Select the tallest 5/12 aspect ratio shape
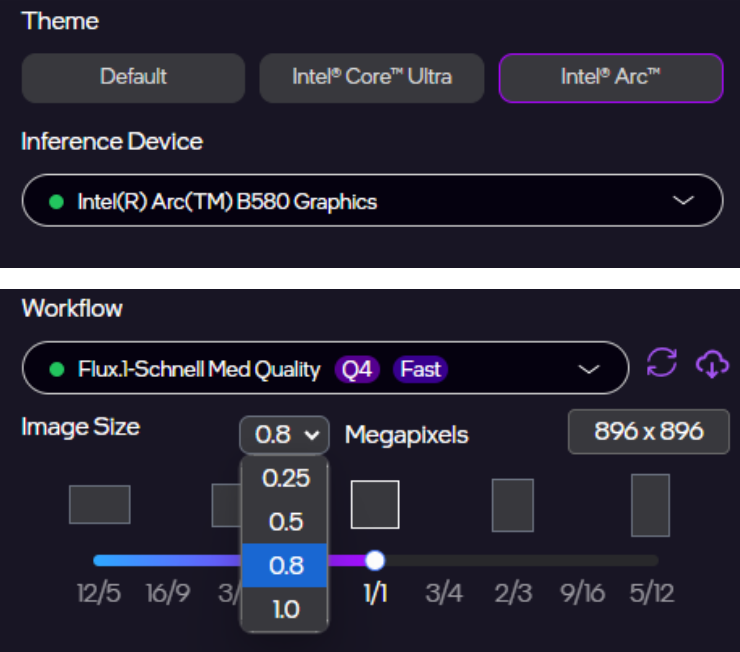 click(650, 505)
